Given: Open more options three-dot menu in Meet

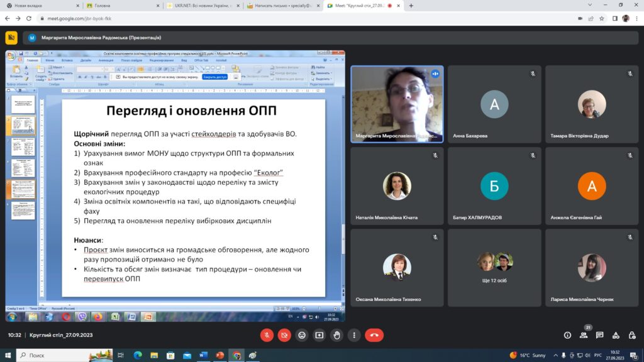Looking at the screenshot, I should point(355,335).
